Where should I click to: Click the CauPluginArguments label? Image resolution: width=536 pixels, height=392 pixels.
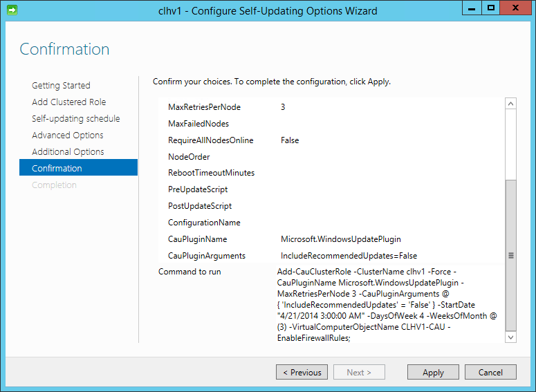click(207, 256)
